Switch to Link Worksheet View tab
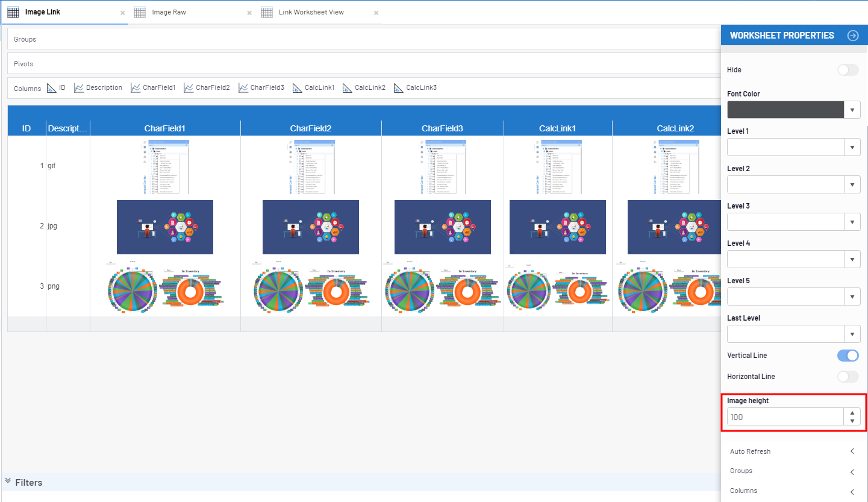The width and height of the screenshot is (868, 502). 311,12
